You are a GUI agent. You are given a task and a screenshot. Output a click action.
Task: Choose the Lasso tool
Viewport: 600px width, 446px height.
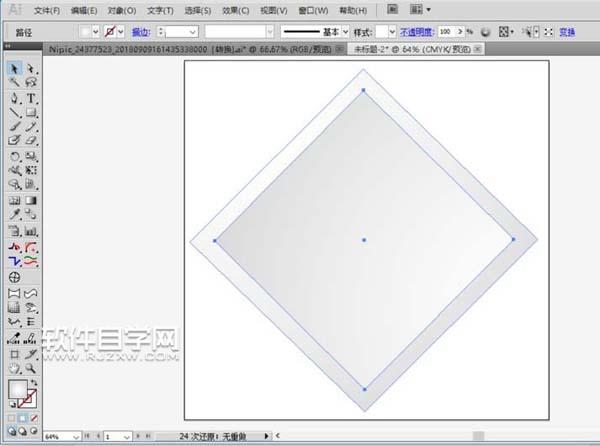click(x=31, y=82)
